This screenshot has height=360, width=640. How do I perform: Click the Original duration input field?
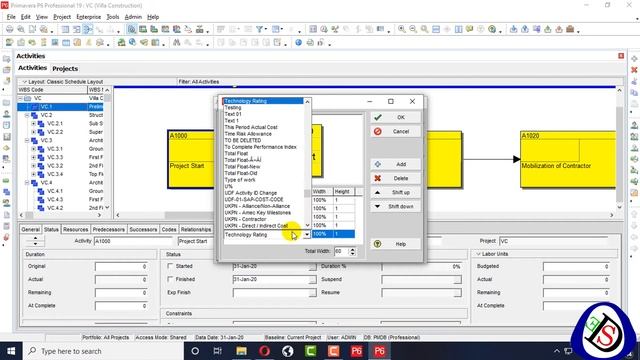pos(121,267)
